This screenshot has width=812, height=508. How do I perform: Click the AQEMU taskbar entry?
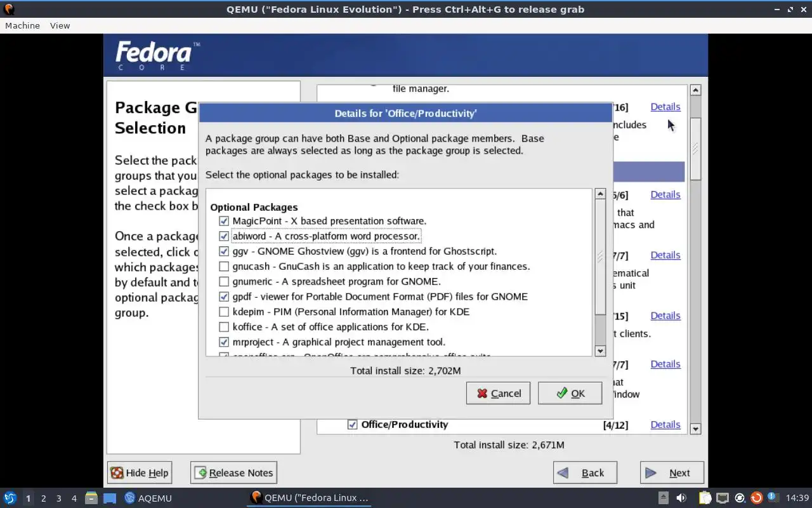coord(148,498)
